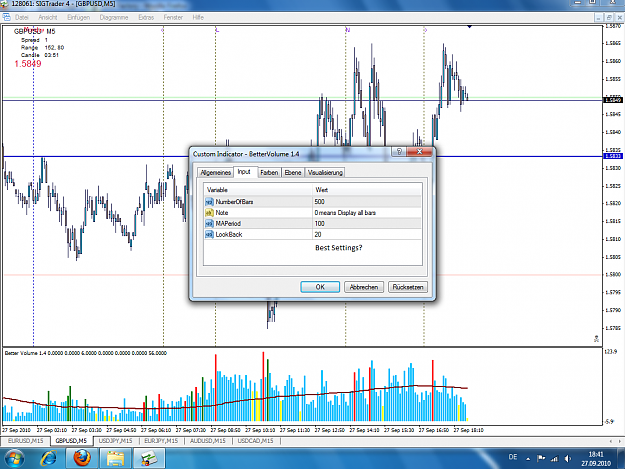Select the MAPeriod row label
Screen dimensions: 625x469
[x=228, y=224]
